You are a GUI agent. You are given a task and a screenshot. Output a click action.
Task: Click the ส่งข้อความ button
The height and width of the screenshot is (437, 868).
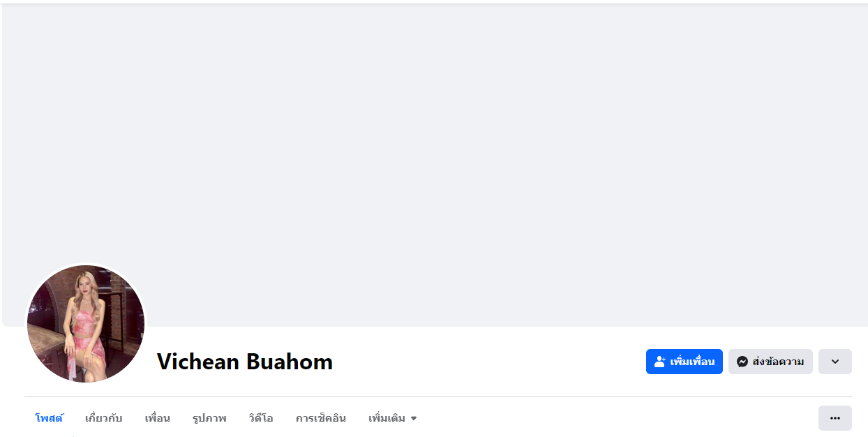770,362
